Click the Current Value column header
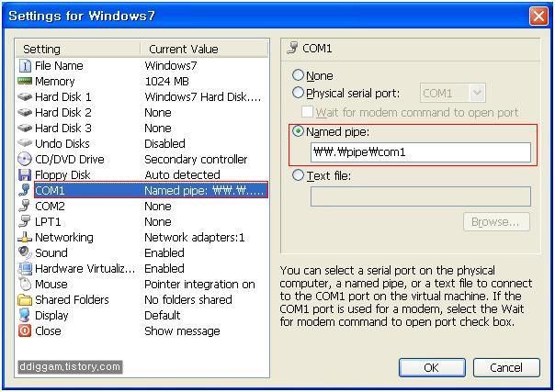Screen dimensions: 555x392 (204, 50)
